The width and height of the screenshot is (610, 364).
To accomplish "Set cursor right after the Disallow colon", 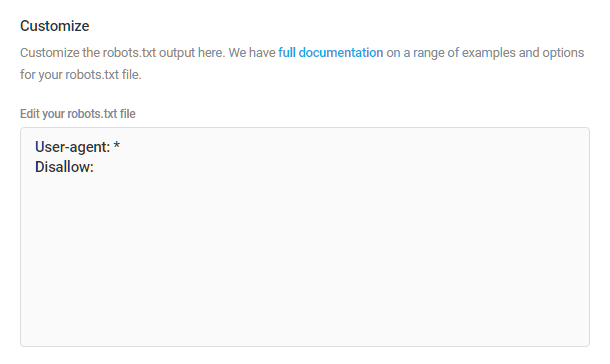I will pyautogui.click(x=95, y=167).
